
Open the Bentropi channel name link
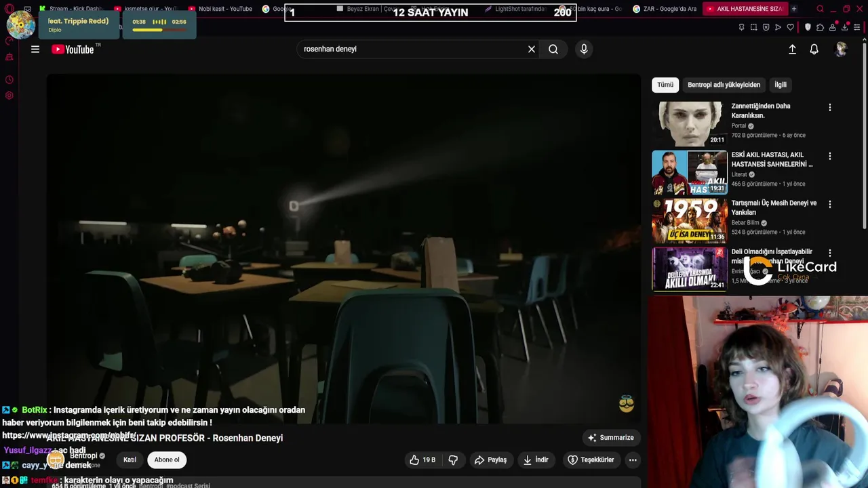point(84,455)
